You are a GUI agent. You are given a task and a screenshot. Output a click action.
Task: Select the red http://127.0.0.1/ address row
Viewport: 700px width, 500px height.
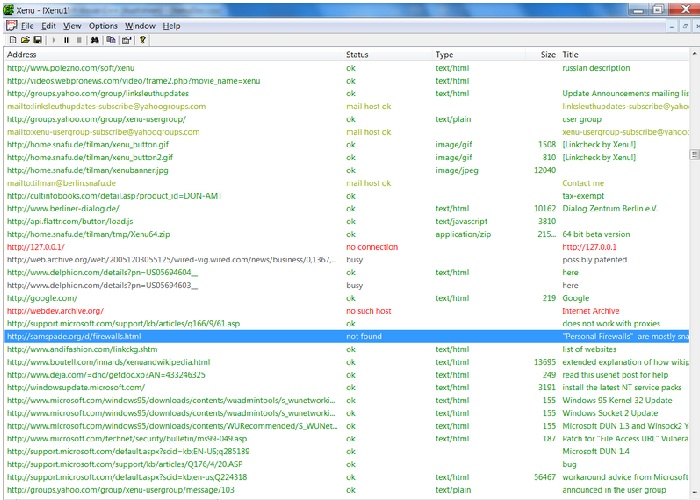coord(36,246)
